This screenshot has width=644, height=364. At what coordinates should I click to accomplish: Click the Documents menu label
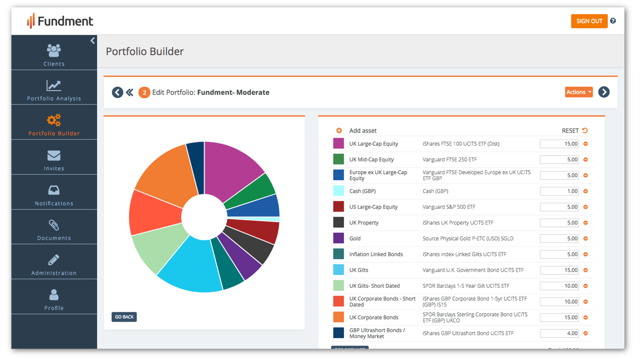[x=54, y=238]
